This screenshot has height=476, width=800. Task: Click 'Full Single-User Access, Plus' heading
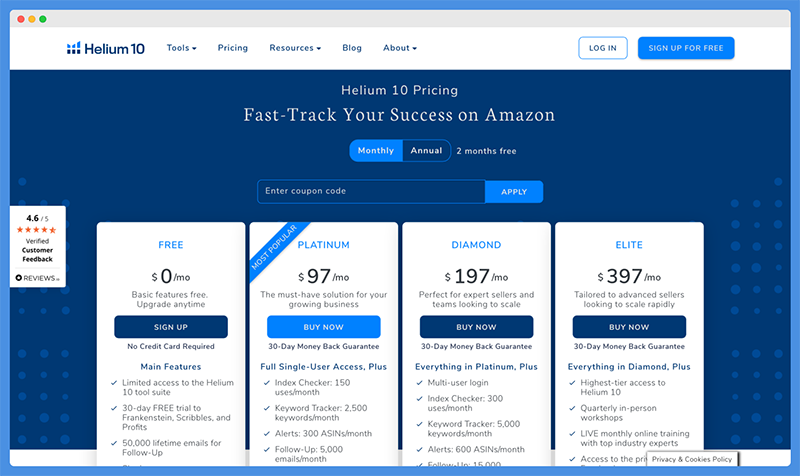click(x=323, y=367)
